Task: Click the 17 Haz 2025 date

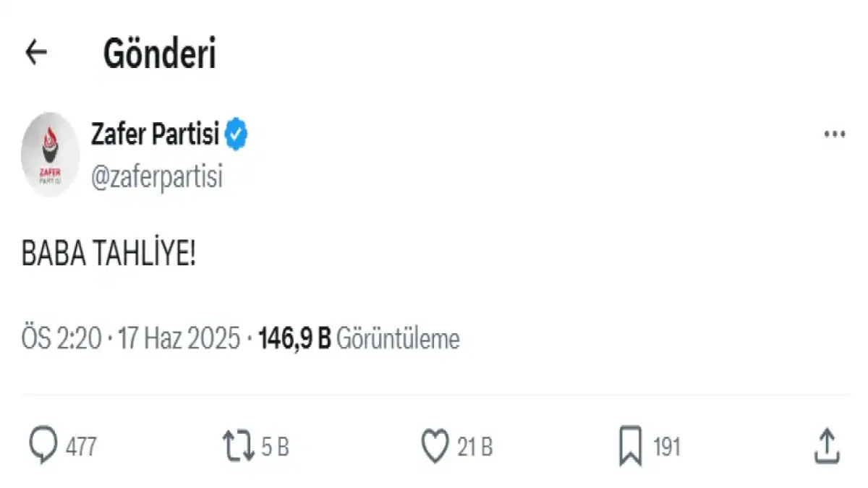Action: tap(178, 338)
